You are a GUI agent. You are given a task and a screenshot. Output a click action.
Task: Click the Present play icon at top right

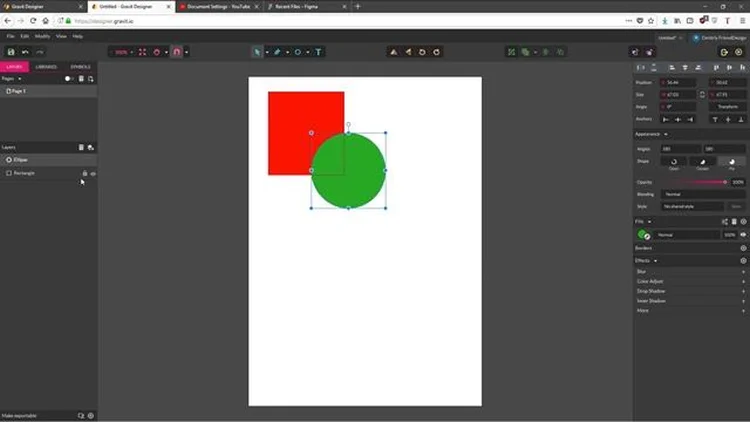(739, 52)
